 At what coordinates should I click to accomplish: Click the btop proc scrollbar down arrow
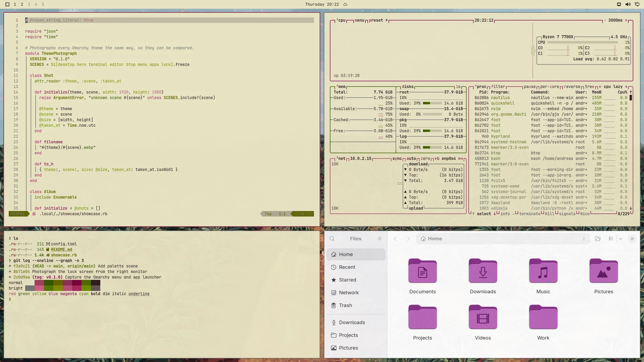point(631,208)
